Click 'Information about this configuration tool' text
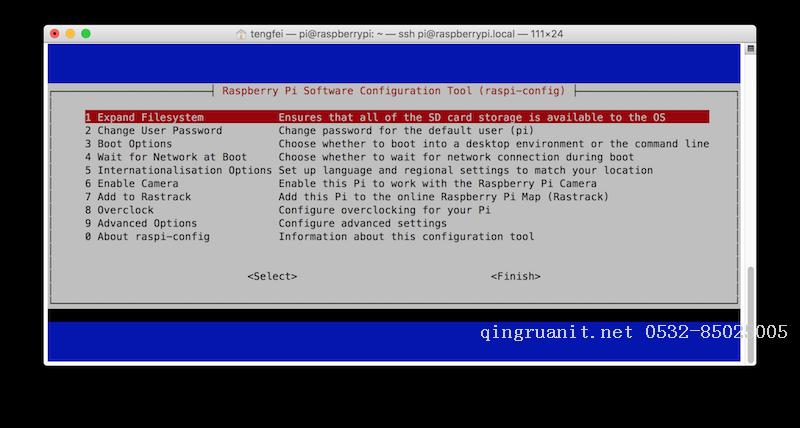 coord(406,237)
